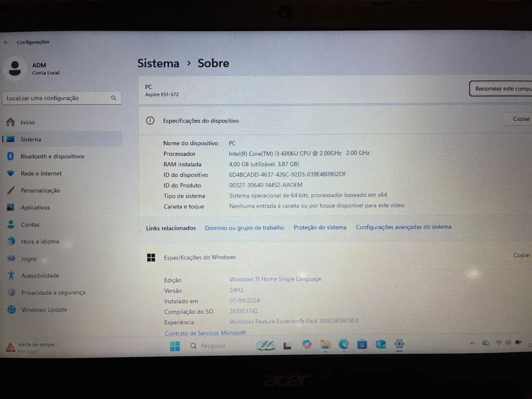Click the installed RAM value '4,00 GB'
The image size is (532, 399).
pyautogui.click(x=239, y=164)
